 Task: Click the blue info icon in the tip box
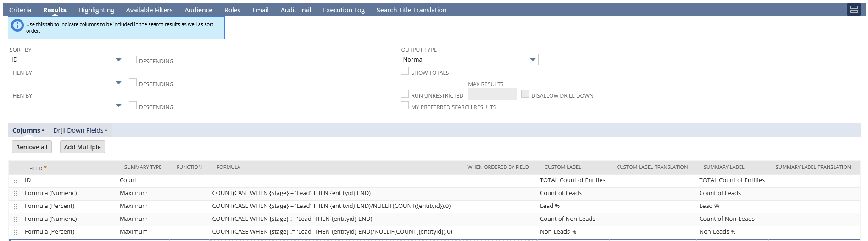[x=17, y=25]
